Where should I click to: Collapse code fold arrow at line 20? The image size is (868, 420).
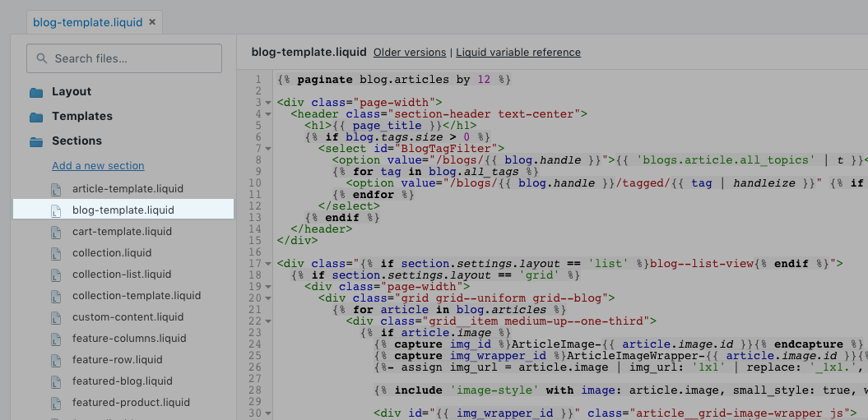pyautogui.click(x=268, y=298)
